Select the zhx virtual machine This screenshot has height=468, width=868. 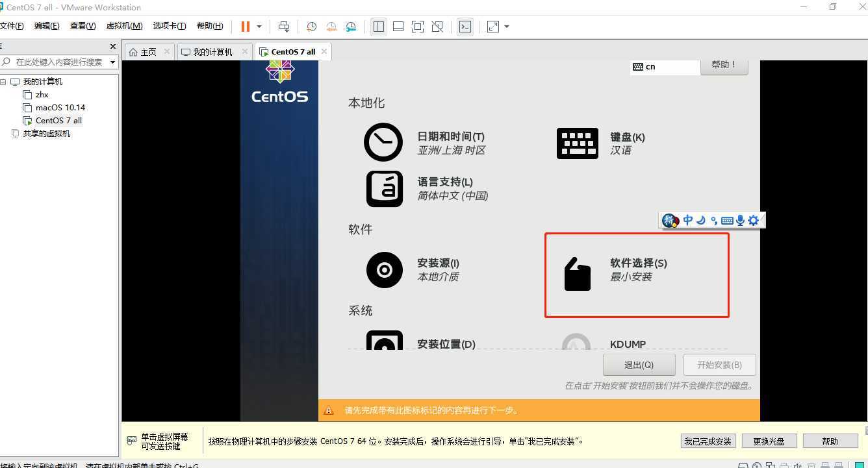(x=42, y=95)
